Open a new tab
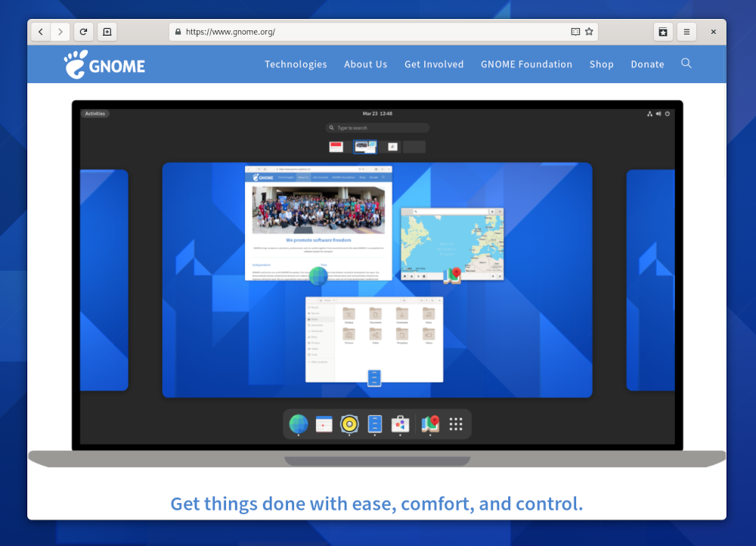 click(x=107, y=32)
